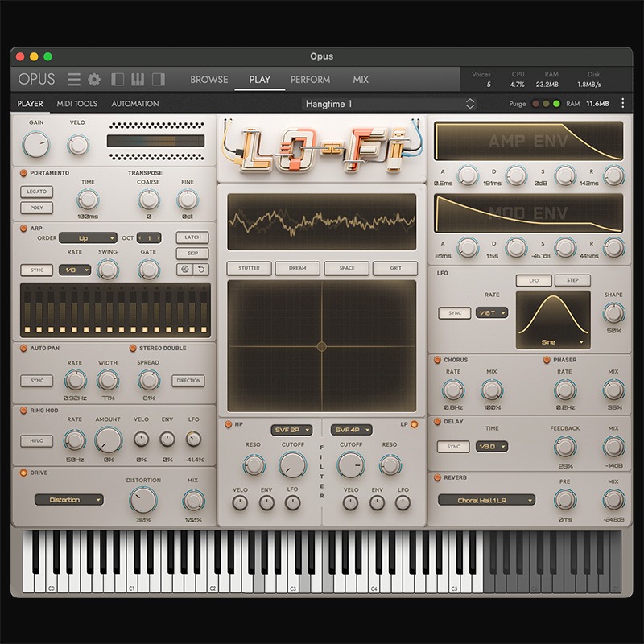
Task: Click the XY pad center crosshair
Action: click(x=321, y=347)
